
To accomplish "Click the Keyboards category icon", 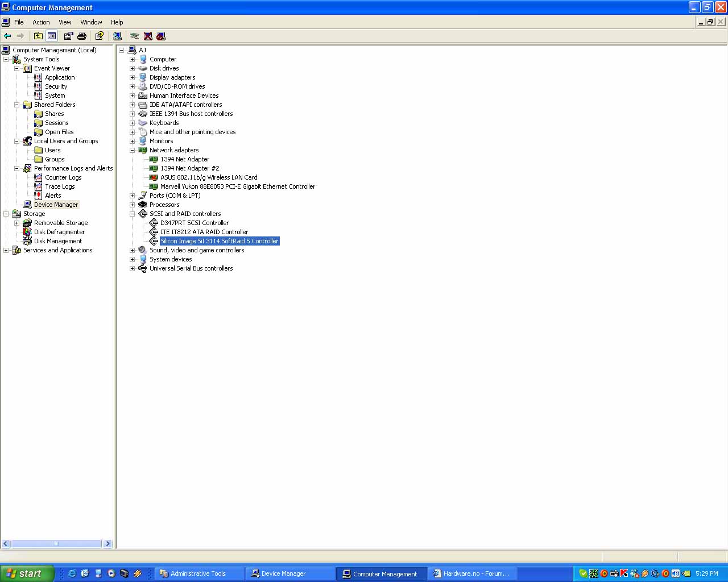I will tap(143, 123).
